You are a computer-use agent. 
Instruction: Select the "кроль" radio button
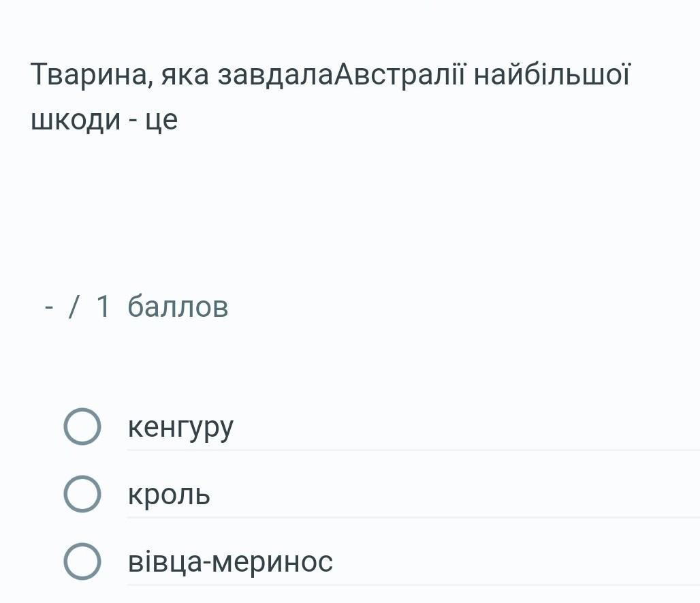point(82,494)
